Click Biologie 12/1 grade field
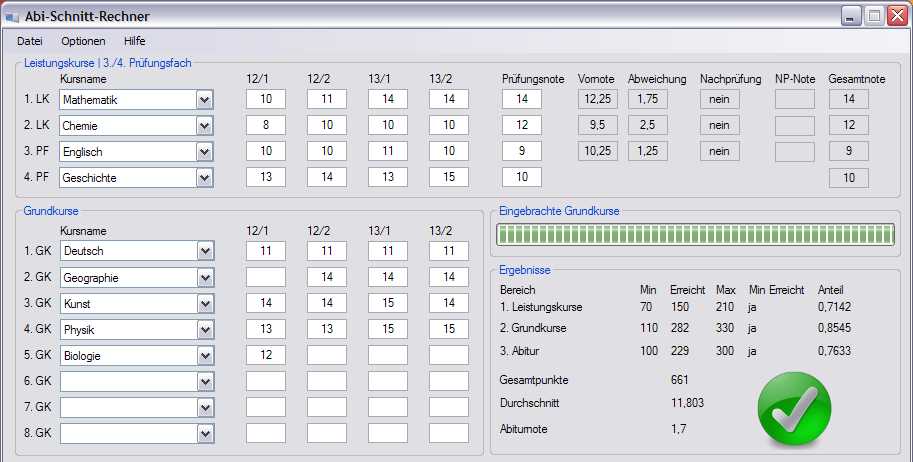The width and height of the screenshot is (913, 462). 266,355
